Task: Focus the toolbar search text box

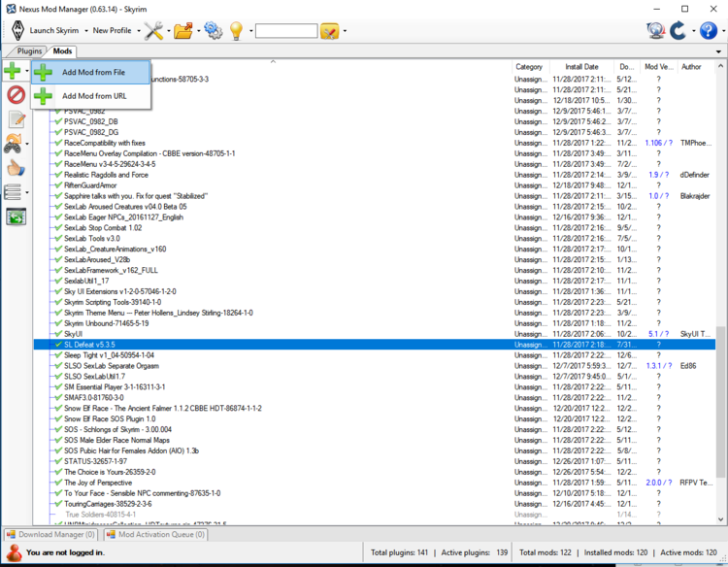Action: pos(286,31)
